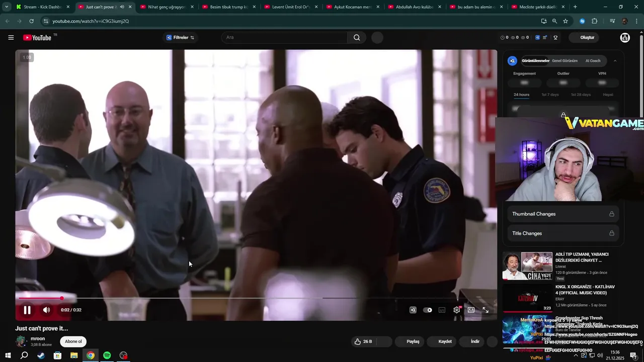Select the 1st 28 days range
Viewport: 644px width, 362px height.
(581, 95)
